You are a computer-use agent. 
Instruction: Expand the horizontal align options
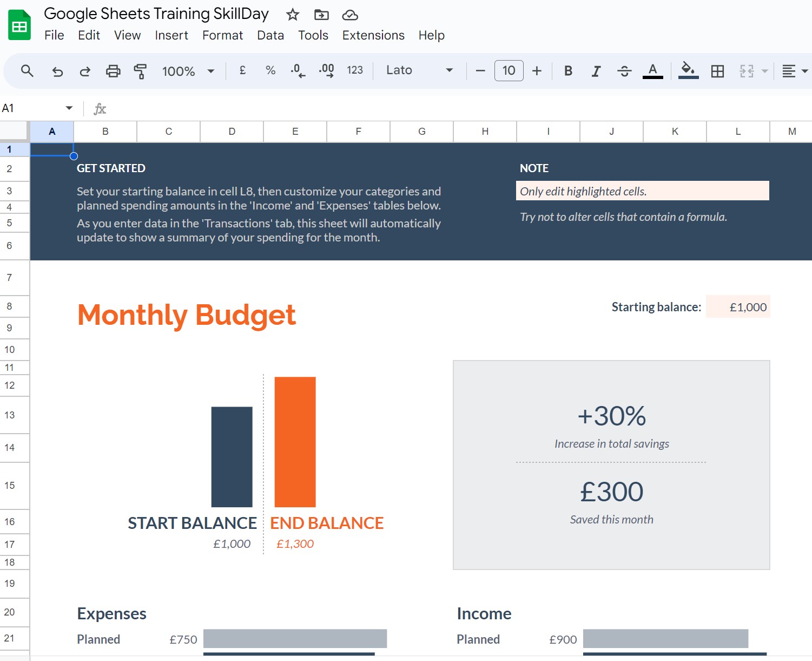805,70
